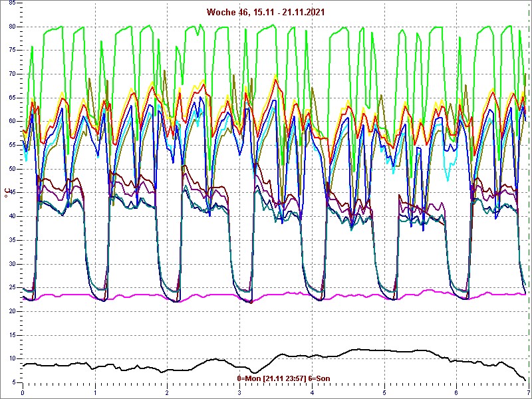Select the y-axis tick label "85"
The image size is (532, 399).
coord(11,3)
